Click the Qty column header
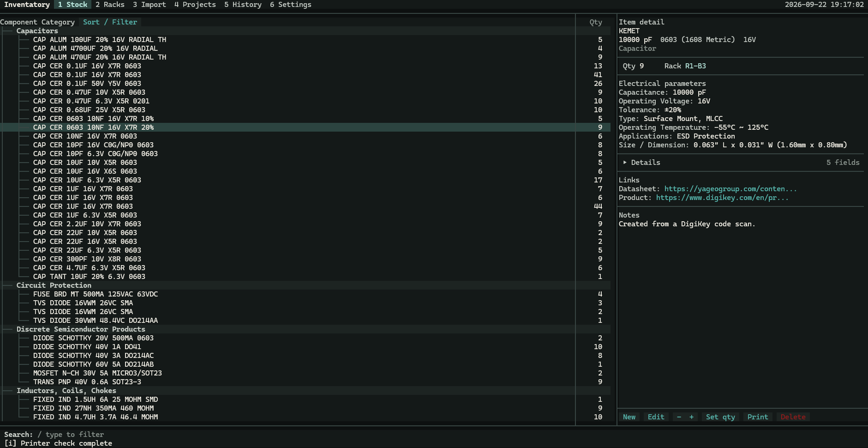Screen dimensions: 868x448 [596, 22]
